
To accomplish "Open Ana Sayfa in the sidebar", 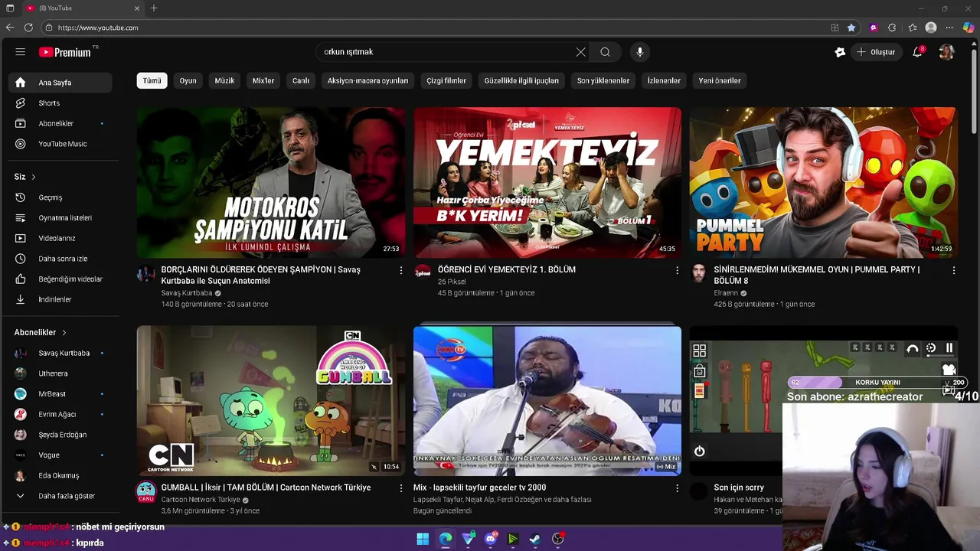I will coord(60,83).
